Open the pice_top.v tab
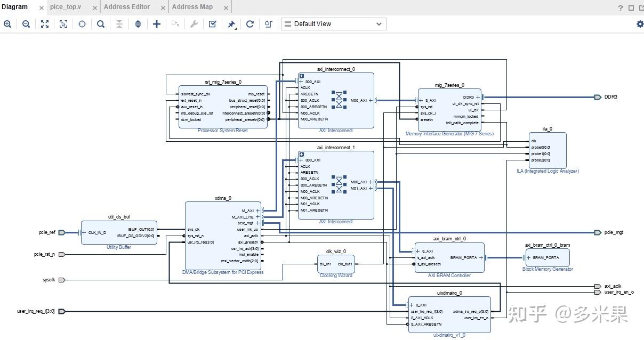The height and width of the screenshot is (340, 644). 66,7
